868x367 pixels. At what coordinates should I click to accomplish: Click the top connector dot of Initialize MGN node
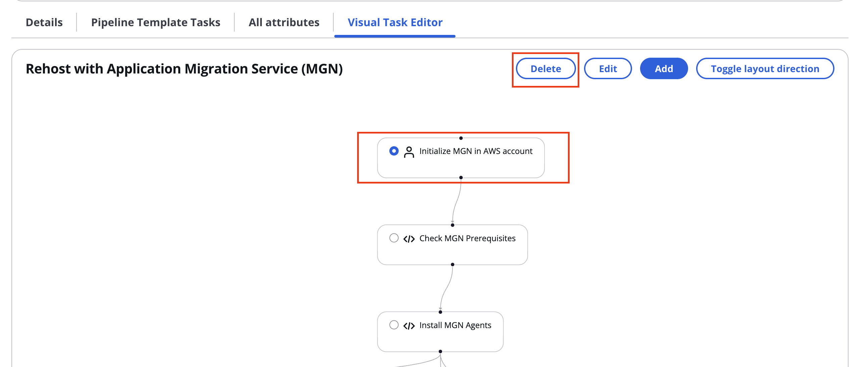[461, 138]
